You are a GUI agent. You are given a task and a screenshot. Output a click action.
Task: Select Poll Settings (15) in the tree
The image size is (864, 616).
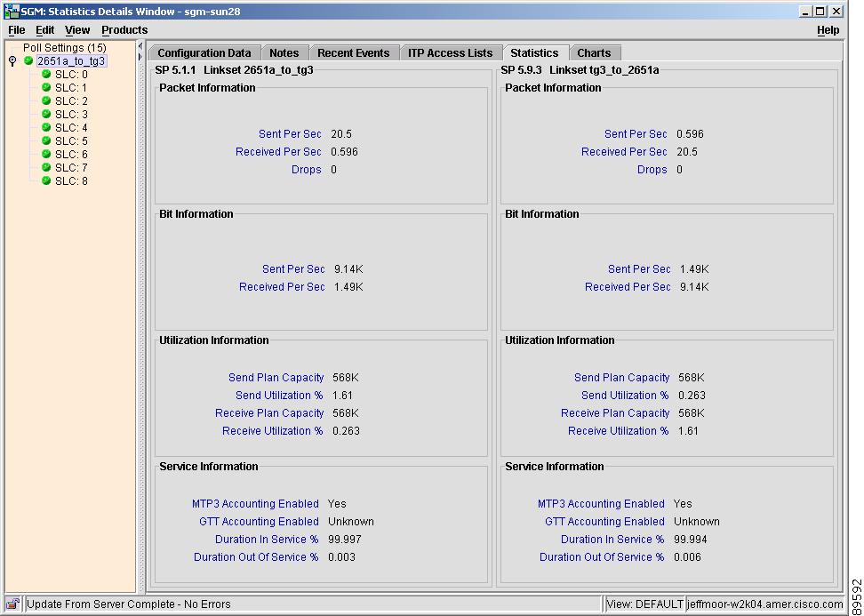pyautogui.click(x=65, y=47)
